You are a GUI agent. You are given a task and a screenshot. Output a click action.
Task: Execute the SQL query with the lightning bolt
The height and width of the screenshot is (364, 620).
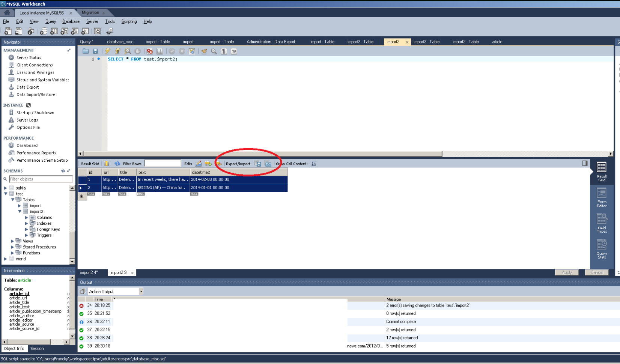[107, 51]
